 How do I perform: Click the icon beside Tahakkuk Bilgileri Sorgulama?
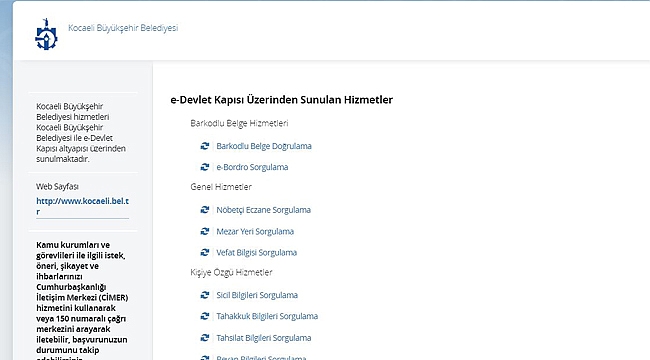tap(205, 316)
